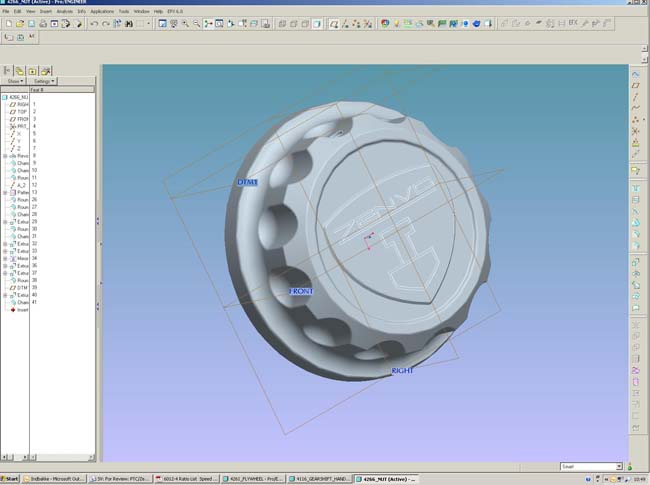Select the TOP datum plane in tree
This screenshot has height=485, width=650.
tap(18, 112)
